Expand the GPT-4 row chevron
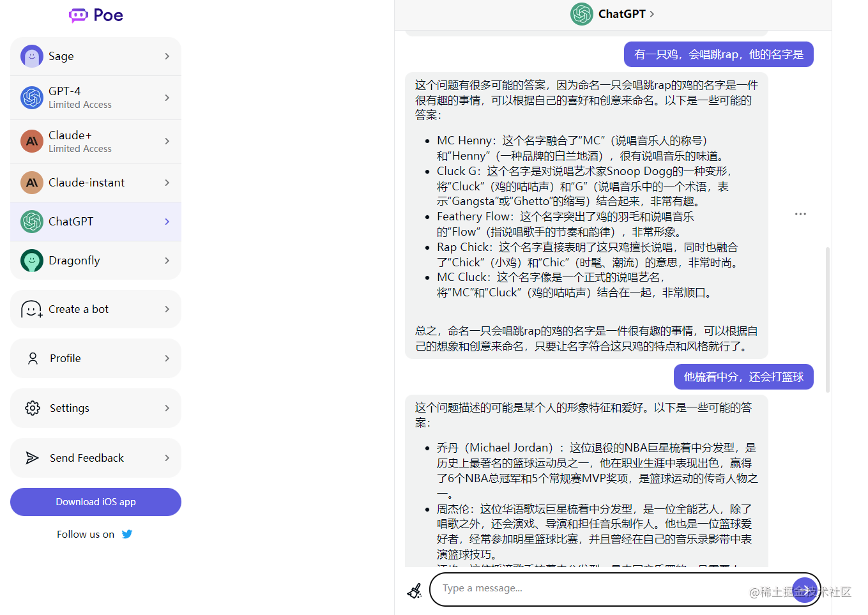The height and width of the screenshot is (615, 868). [167, 98]
